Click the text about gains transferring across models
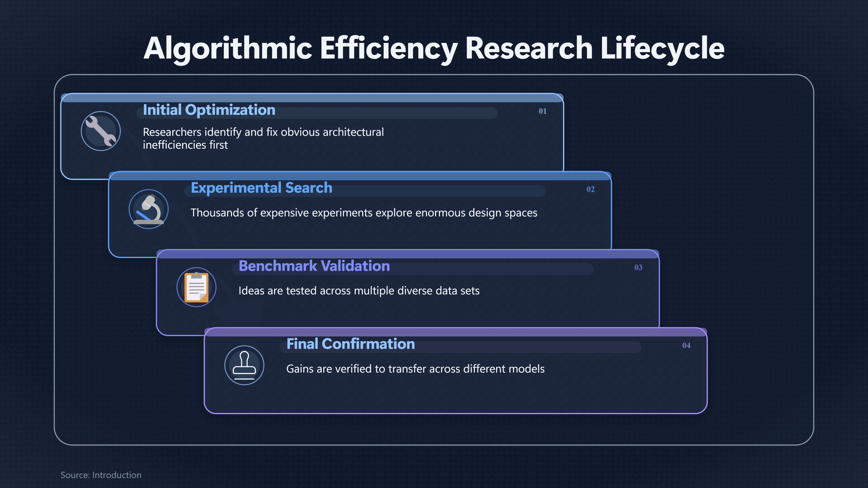Viewport: 868px width, 488px height. (415, 369)
